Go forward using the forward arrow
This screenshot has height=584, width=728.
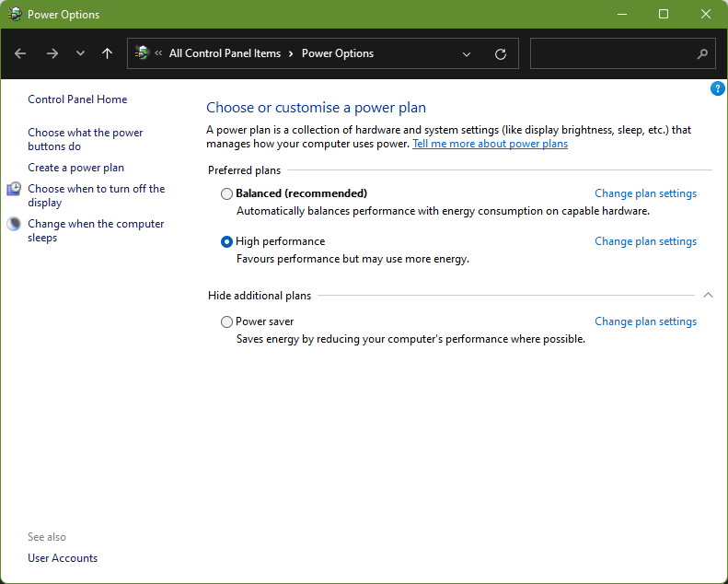(x=52, y=54)
